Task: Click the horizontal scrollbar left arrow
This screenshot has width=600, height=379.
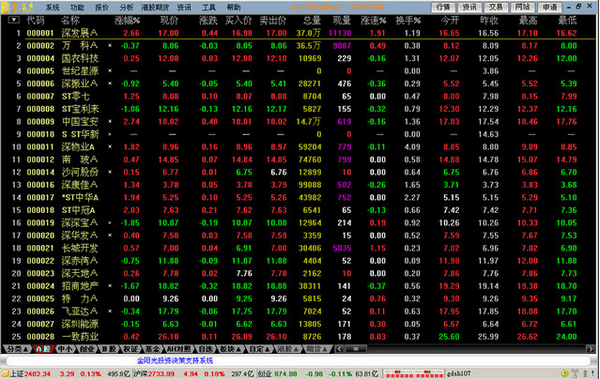Action: tap(339, 349)
